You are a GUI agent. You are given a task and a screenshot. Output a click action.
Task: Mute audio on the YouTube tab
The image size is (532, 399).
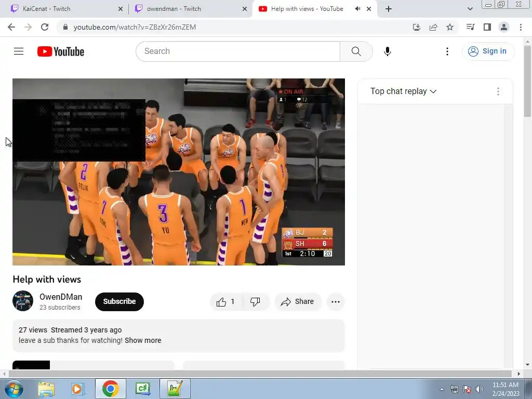pos(357,9)
